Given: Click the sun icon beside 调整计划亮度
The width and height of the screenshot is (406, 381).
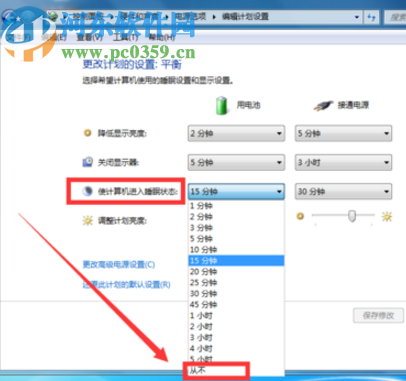Looking at the screenshot, I should click(x=87, y=220).
